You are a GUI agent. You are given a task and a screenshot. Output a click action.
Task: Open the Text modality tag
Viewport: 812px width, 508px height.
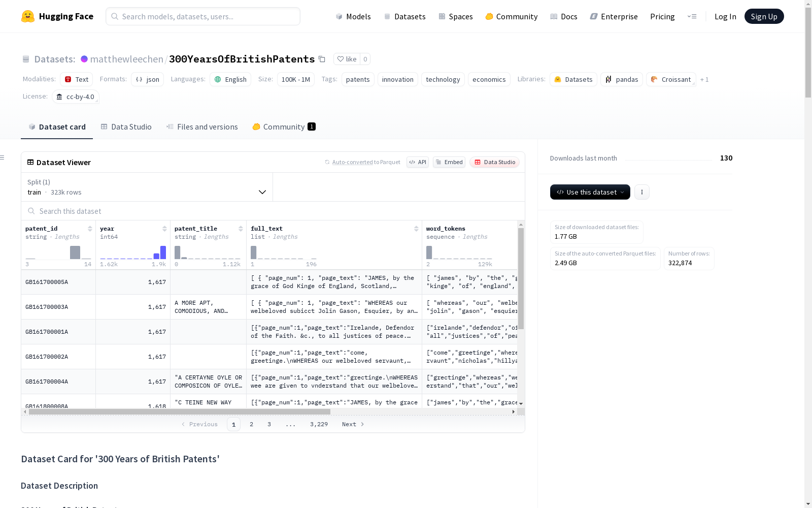(x=76, y=79)
